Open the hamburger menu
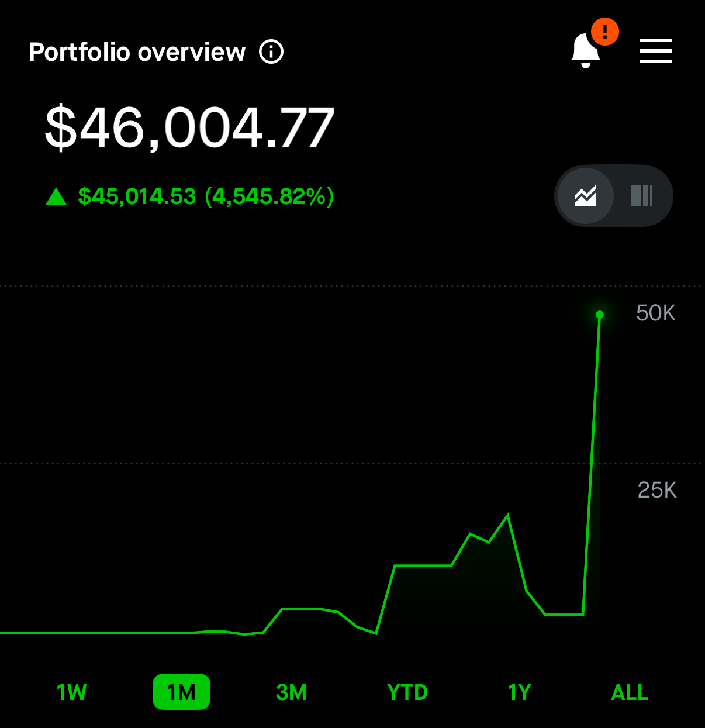This screenshot has width=705, height=728. click(656, 51)
